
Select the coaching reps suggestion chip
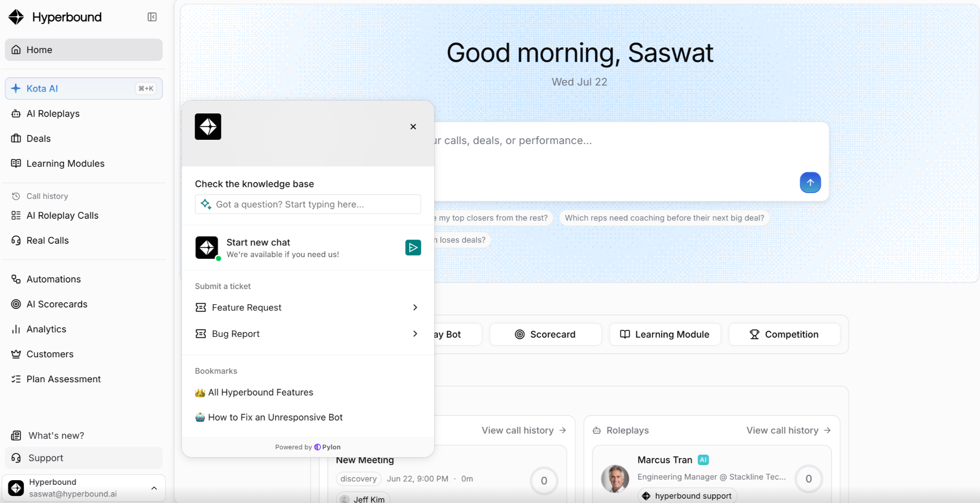pos(664,218)
